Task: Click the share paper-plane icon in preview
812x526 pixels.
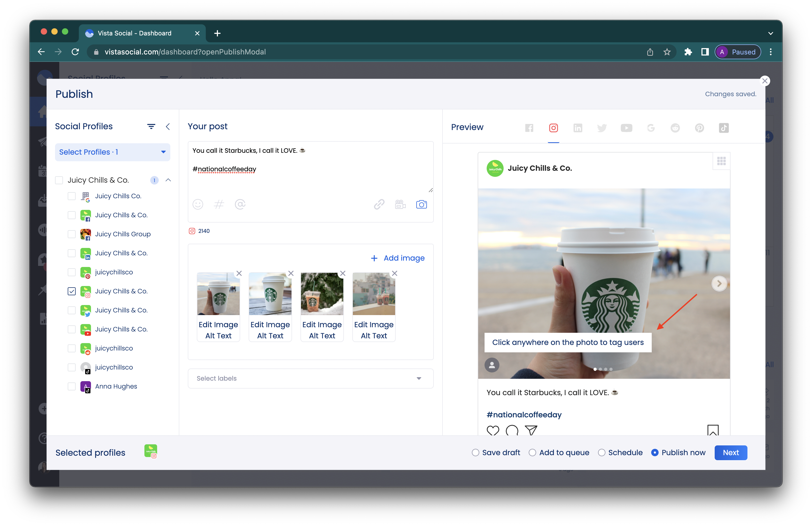Action: 531,431
